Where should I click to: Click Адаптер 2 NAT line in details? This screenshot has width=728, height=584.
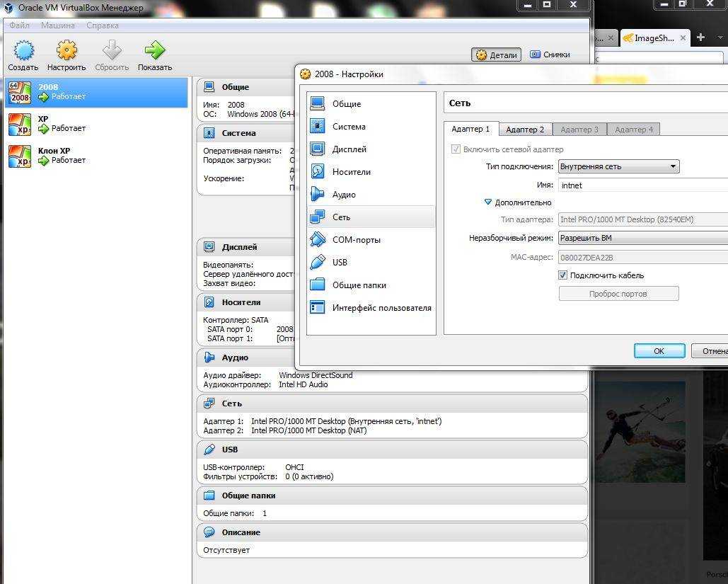(x=284, y=430)
